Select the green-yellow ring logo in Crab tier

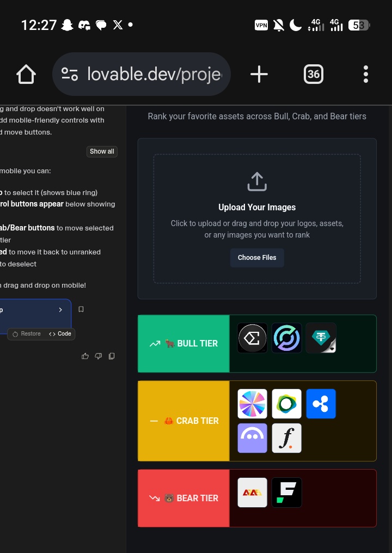(286, 404)
